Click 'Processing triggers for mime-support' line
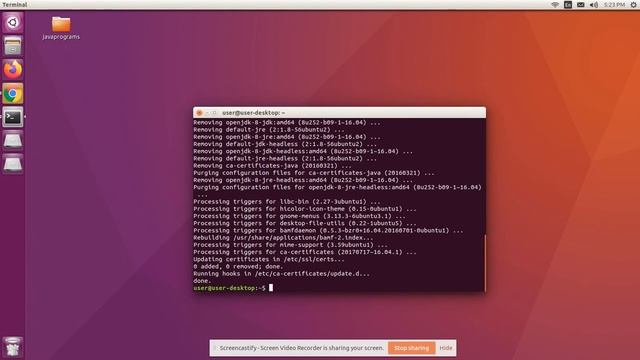This screenshot has width=640, height=360. [291, 245]
